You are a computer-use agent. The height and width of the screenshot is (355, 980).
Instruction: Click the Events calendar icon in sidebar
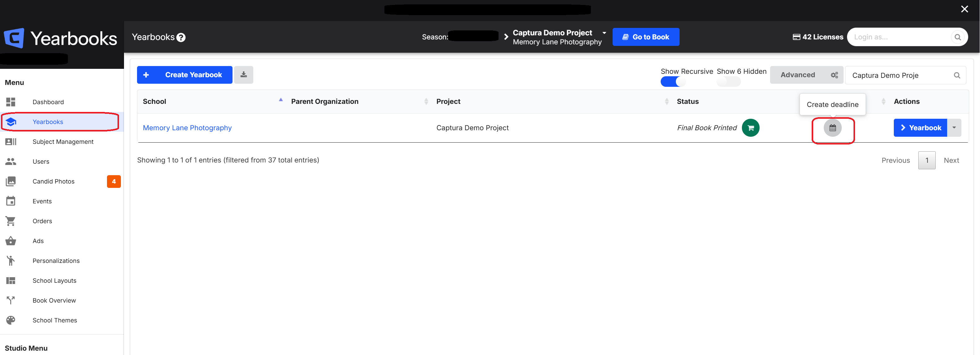pos(11,201)
